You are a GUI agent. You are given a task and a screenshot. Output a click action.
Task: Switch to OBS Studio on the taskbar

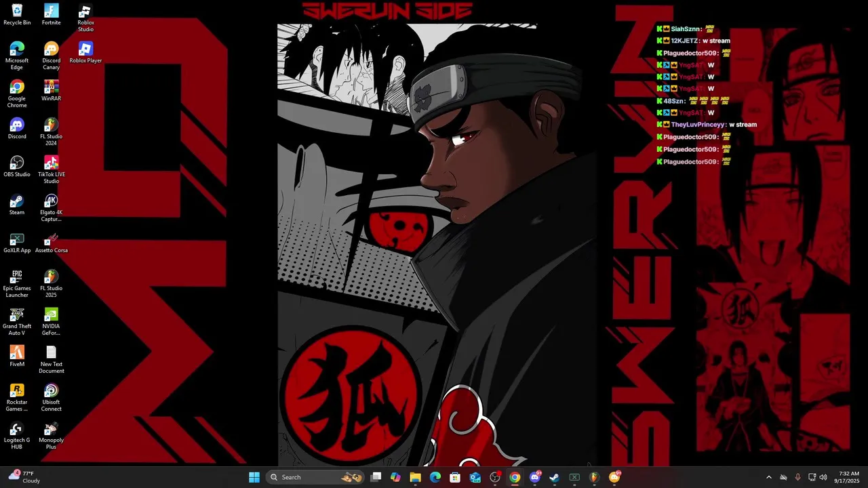(x=495, y=477)
